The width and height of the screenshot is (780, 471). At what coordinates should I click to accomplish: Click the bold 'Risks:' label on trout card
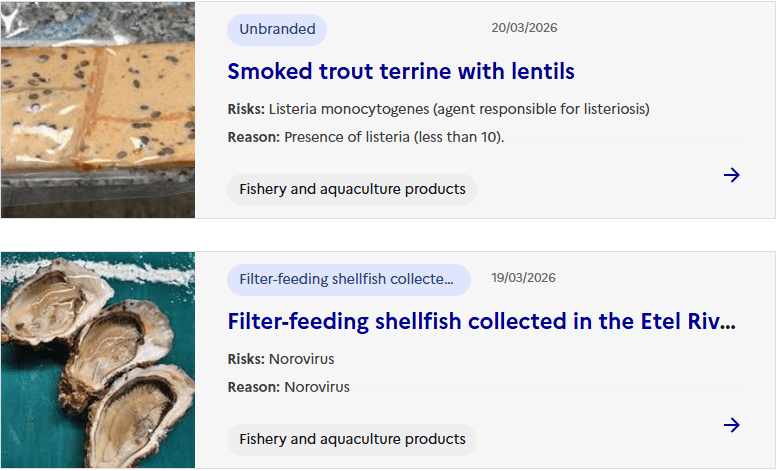246,109
